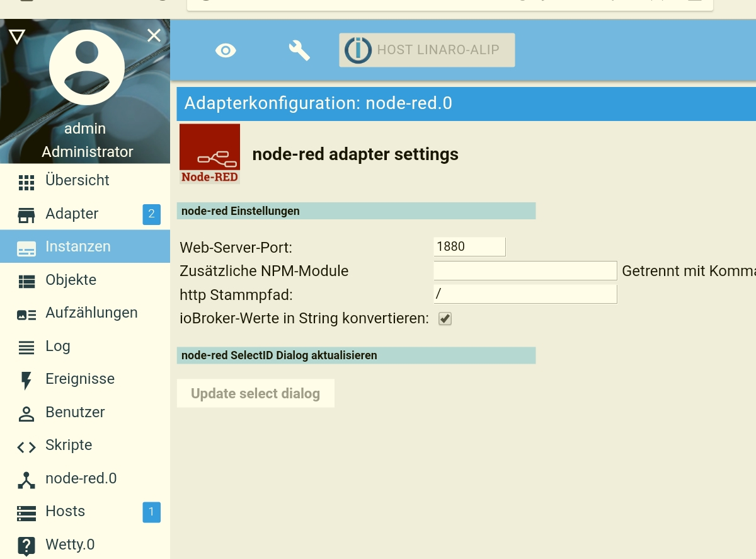Click the Hosts server icon
The width and height of the screenshot is (756, 559).
pyautogui.click(x=26, y=514)
